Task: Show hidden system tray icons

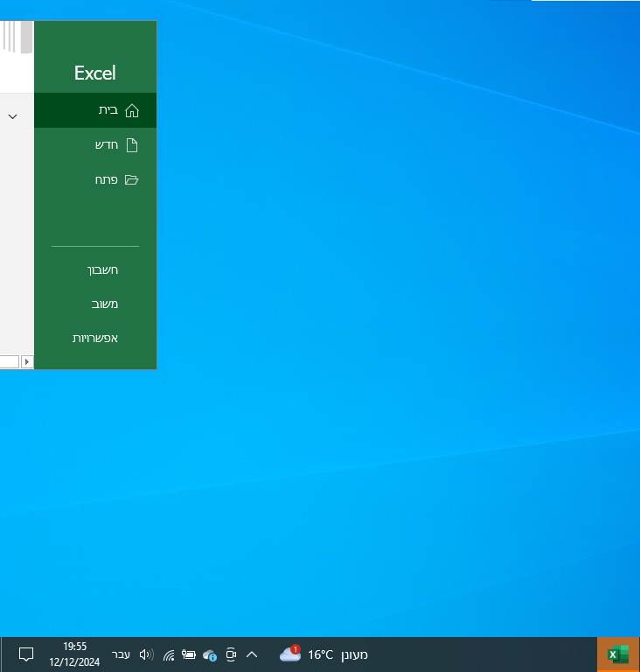Action: tap(252, 654)
